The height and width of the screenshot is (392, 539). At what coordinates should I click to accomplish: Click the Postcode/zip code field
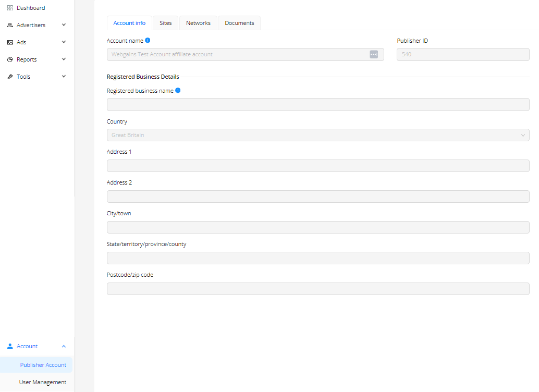pyautogui.click(x=317, y=289)
